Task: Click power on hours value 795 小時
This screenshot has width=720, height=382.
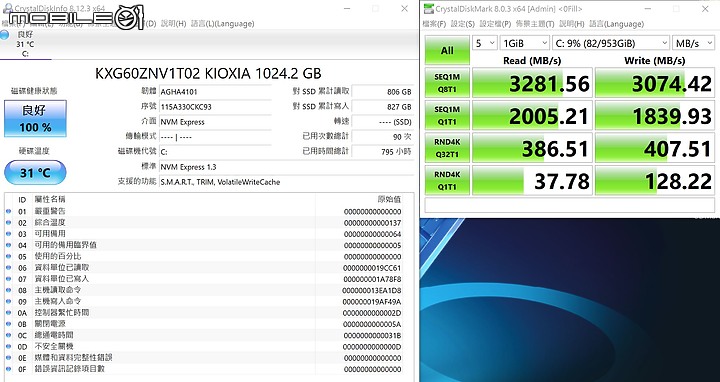Action: (x=382, y=152)
